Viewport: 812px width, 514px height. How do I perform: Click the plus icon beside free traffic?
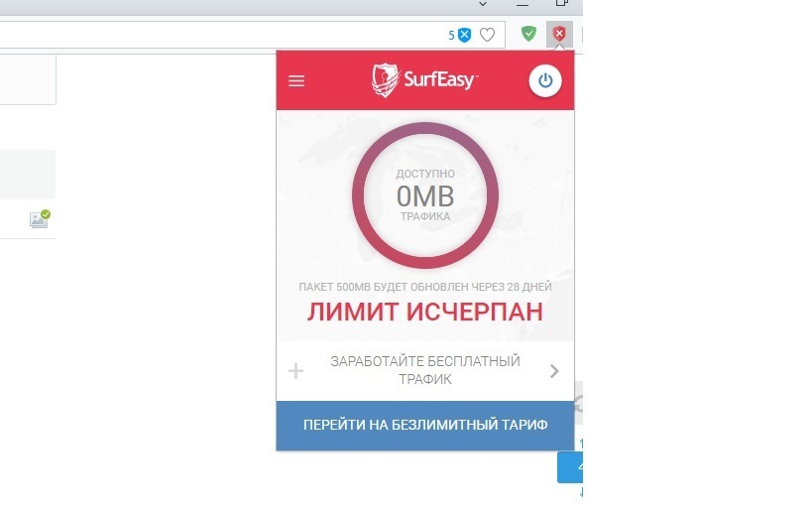click(x=295, y=371)
